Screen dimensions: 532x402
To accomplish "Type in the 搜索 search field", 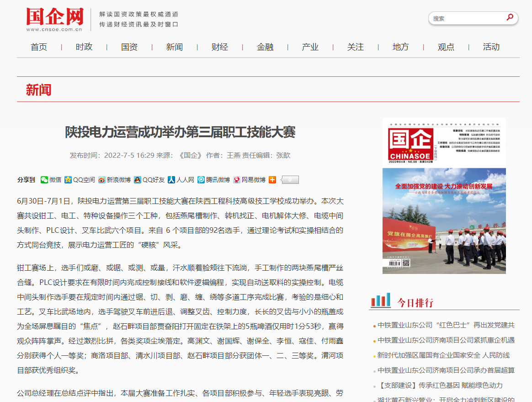I will 466,18.
